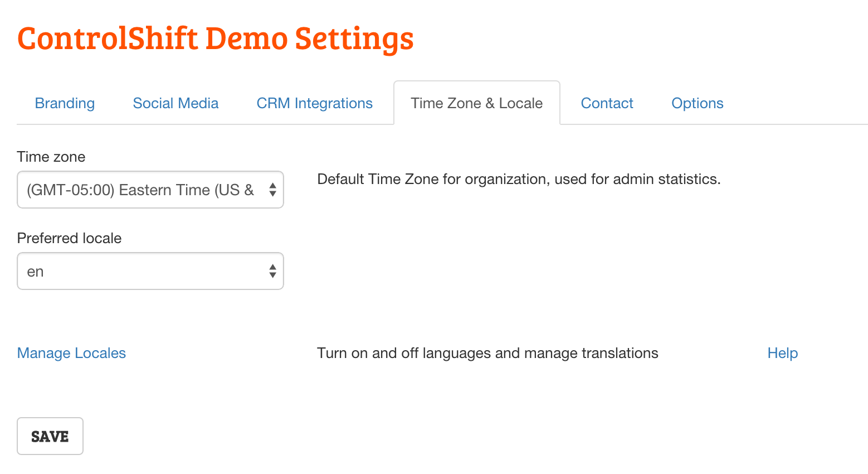Open the Time zone dropdown

(x=150, y=190)
